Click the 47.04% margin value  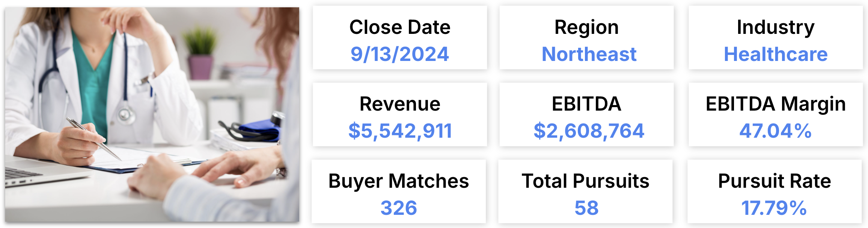(776, 131)
